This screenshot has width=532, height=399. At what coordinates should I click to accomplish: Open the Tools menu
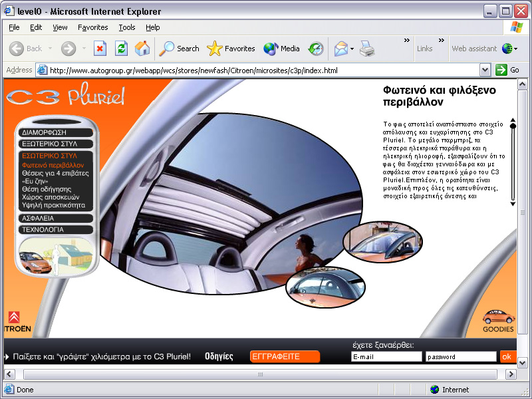coord(127,27)
